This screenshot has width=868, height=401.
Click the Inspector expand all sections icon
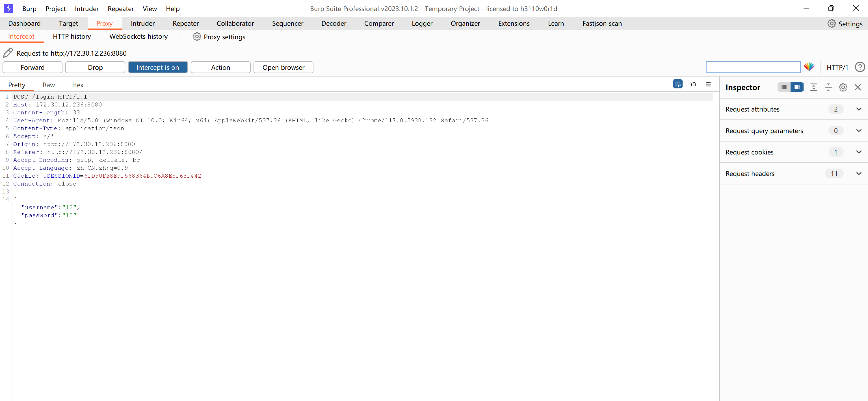click(813, 88)
